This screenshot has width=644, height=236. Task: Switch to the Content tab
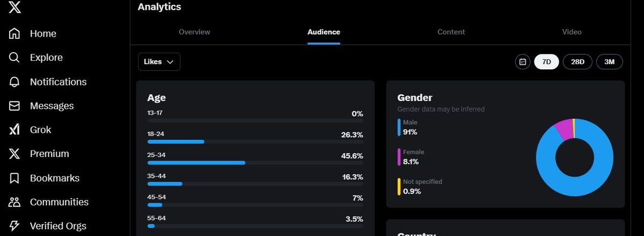451,32
